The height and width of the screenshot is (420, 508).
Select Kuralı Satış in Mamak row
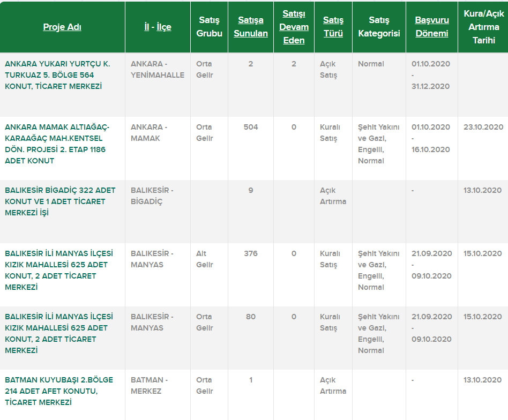click(x=330, y=133)
